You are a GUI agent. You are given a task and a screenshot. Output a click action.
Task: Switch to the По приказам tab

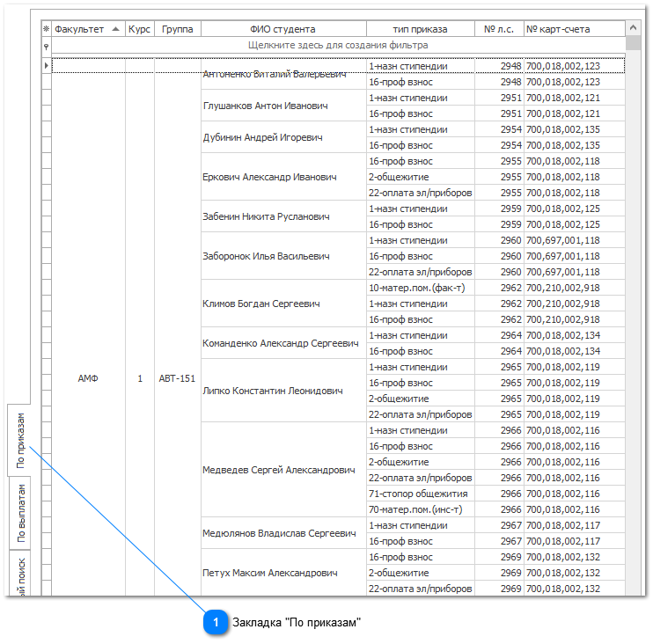pos(20,441)
